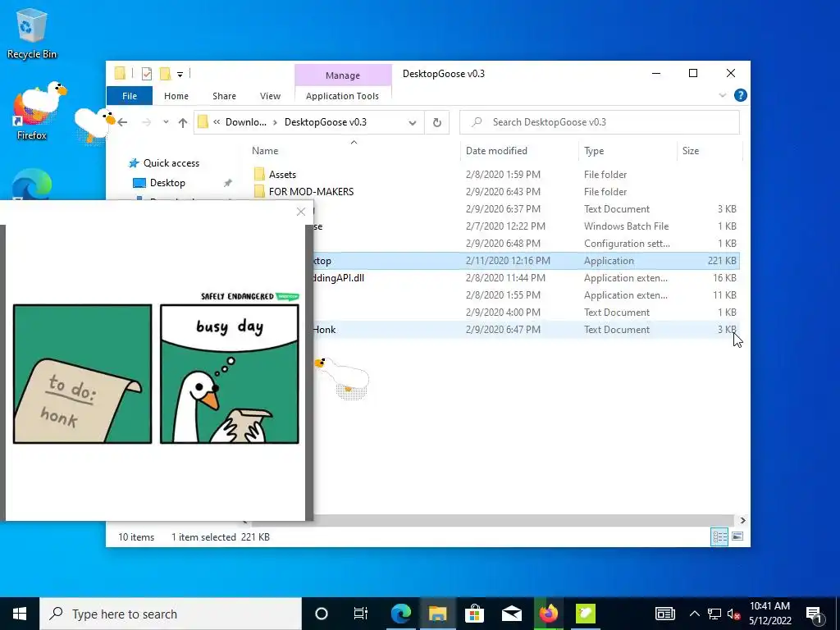Open Firefox from taskbar
The image size is (840, 630).
tap(549, 614)
